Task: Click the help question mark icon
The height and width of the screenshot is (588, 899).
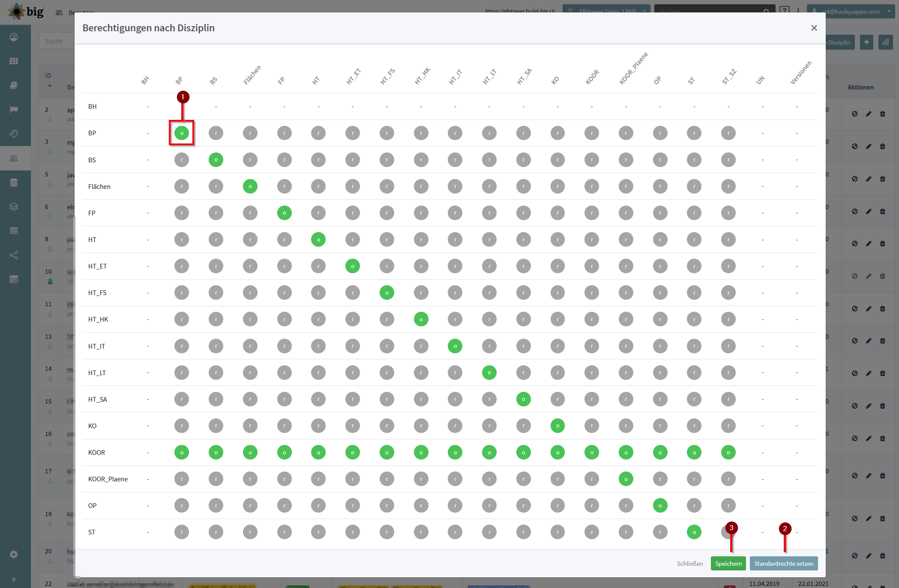Action: click(x=784, y=10)
